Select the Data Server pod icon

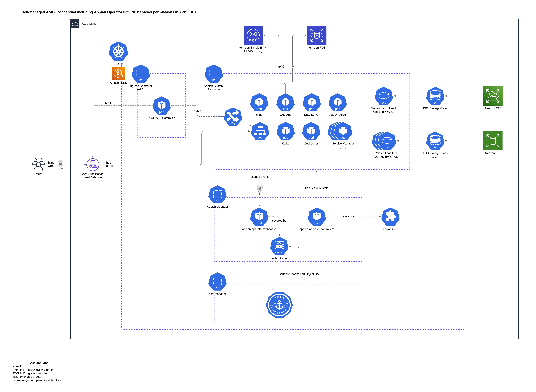(312, 103)
